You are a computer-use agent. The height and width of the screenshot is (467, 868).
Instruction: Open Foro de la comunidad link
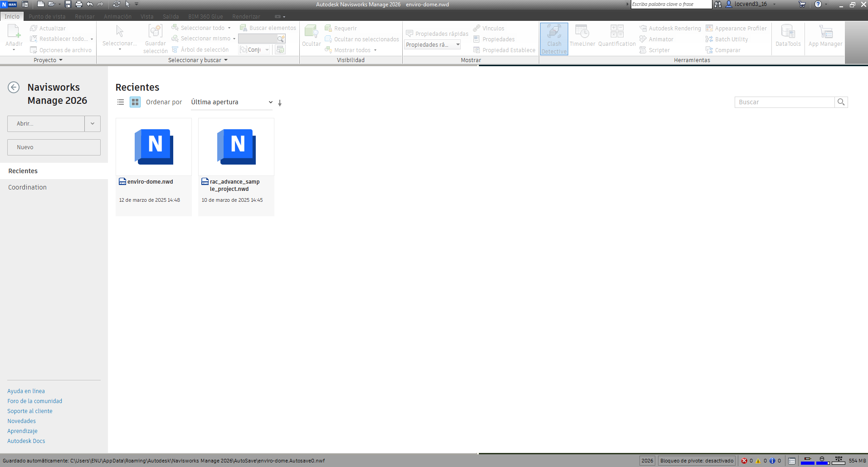tap(34, 401)
